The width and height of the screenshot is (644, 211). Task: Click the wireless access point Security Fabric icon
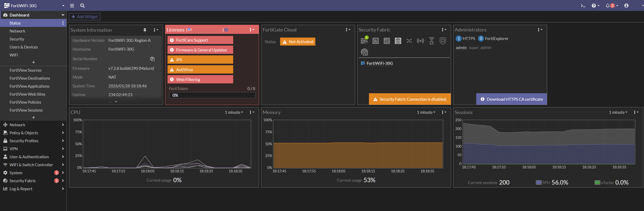[x=420, y=41]
